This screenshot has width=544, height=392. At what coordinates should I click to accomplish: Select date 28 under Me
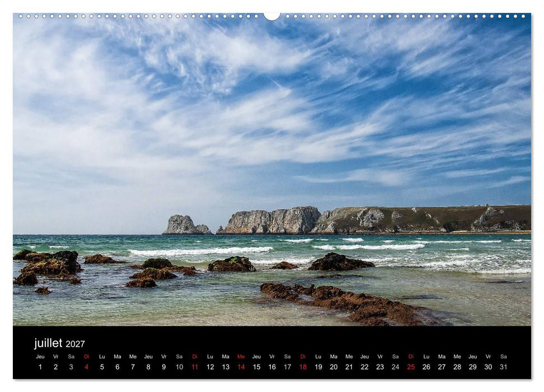(457, 367)
